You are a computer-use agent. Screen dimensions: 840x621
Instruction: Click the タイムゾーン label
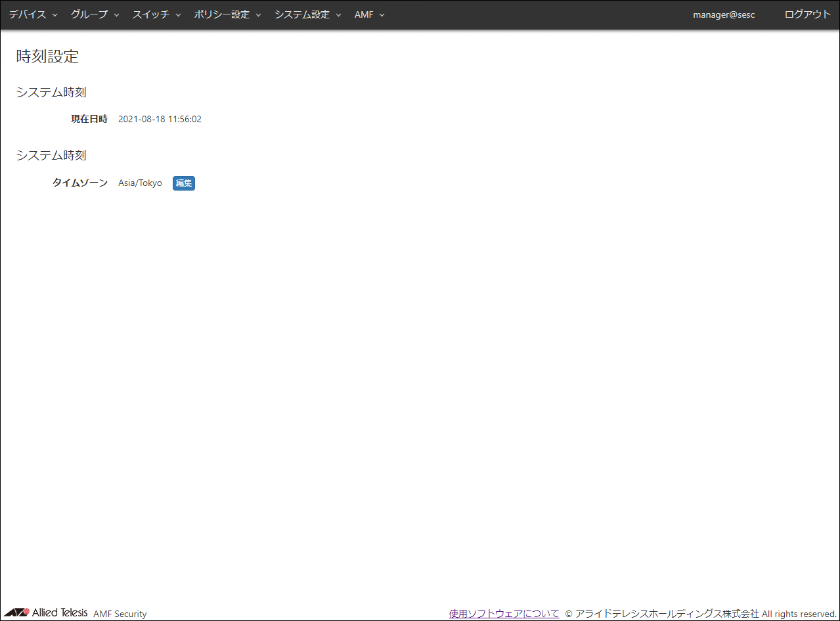click(80, 183)
